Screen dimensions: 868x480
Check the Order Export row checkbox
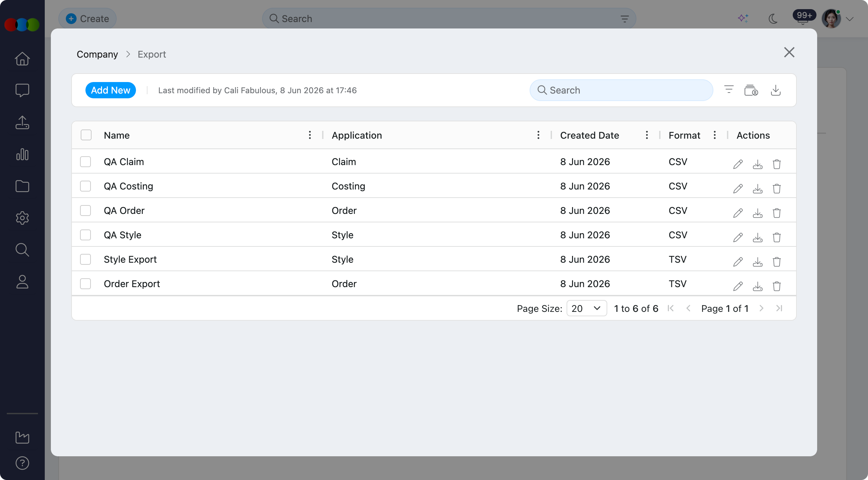[x=85, y=284]
